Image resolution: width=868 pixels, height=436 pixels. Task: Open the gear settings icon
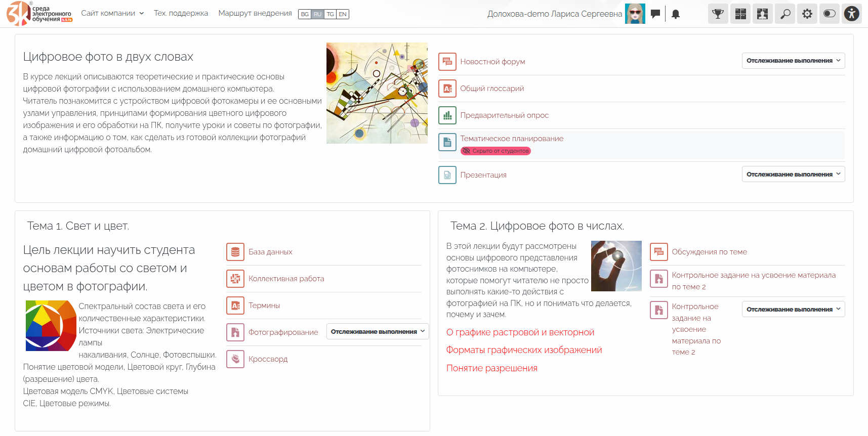click(x=807, y=14)
